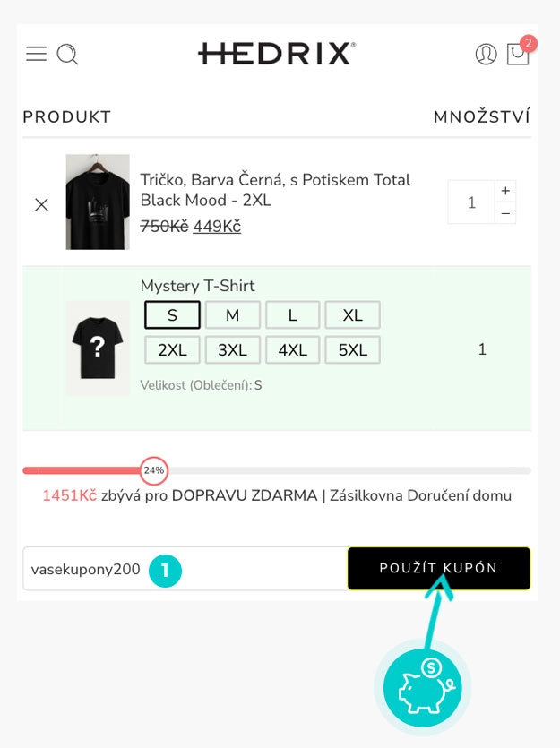Click the Mystery T-Shirt question mark thumbnail

(x=97, y=348)
